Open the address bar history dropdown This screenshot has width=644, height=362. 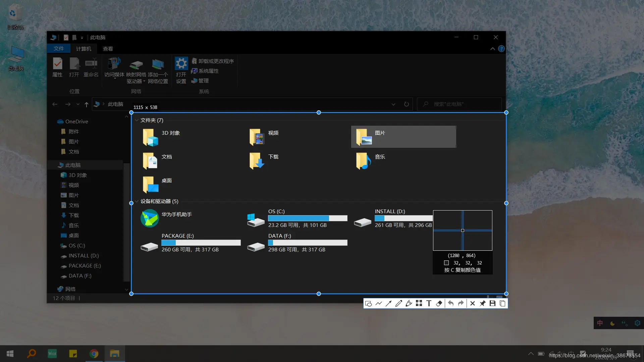[x=393, y=104]
